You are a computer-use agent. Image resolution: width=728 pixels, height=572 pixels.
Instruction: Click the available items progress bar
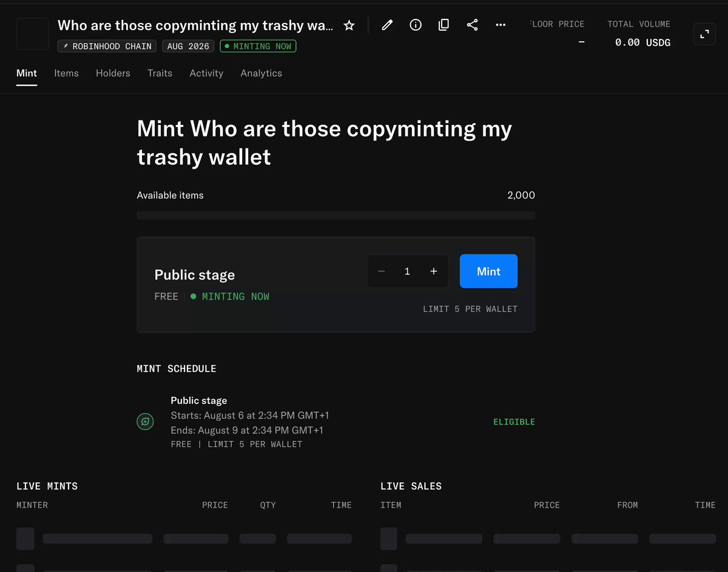[x=336, y=215]
